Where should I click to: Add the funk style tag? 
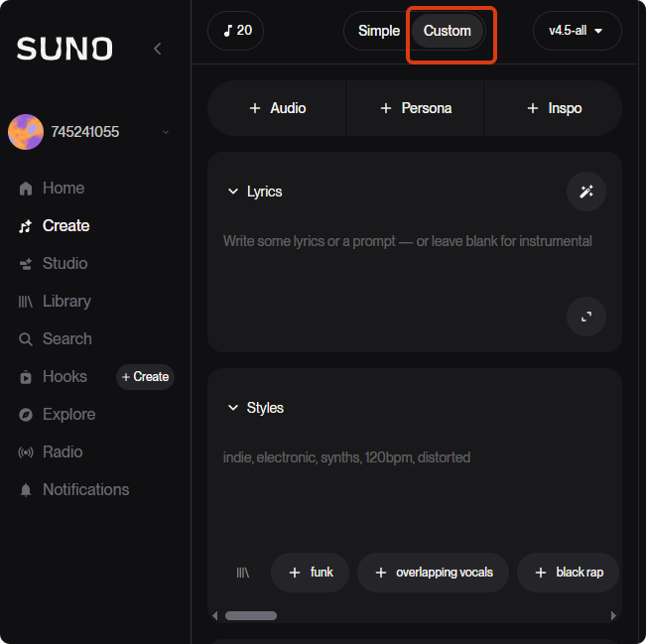point(310,573)
